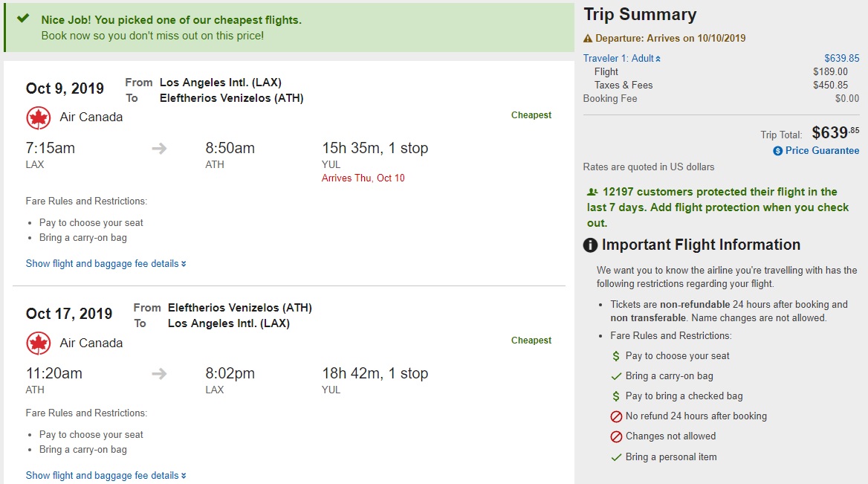The image size is (868, 484).
Task: Click the departure warning triangle icon
Action: (x=588, y=39)
